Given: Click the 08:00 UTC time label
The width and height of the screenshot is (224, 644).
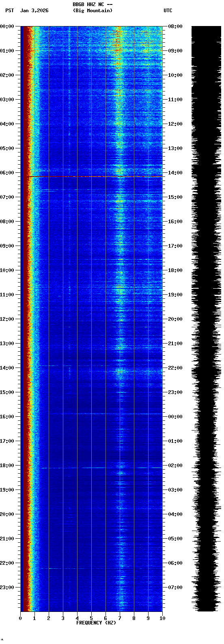Looking at the screenshot, I should pyautogui.click(x=175, y=26).
